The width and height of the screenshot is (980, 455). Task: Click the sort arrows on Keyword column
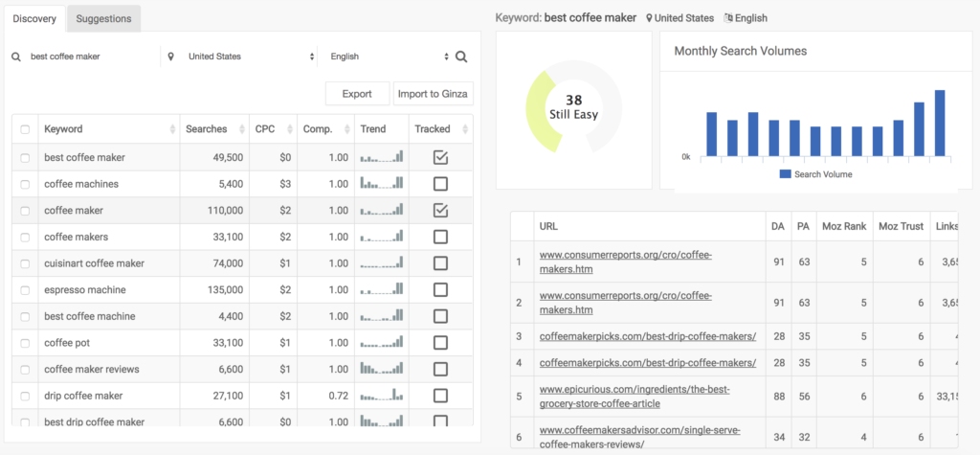[172, 129]
